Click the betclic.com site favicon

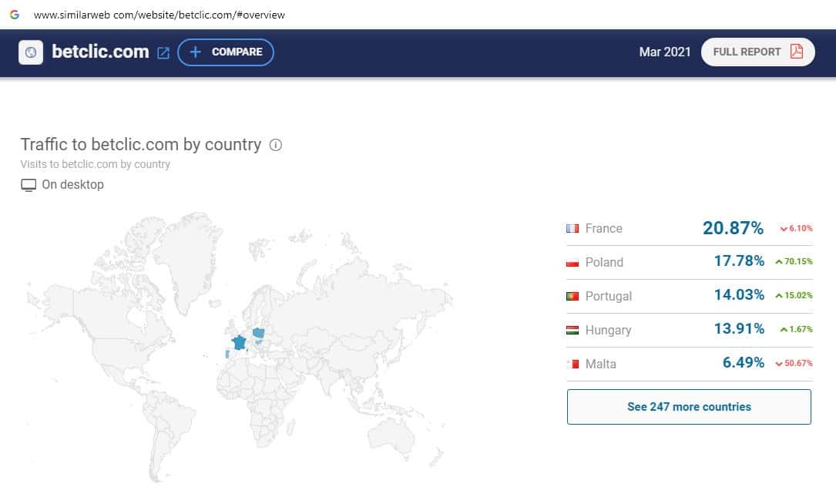coord(31,52)
